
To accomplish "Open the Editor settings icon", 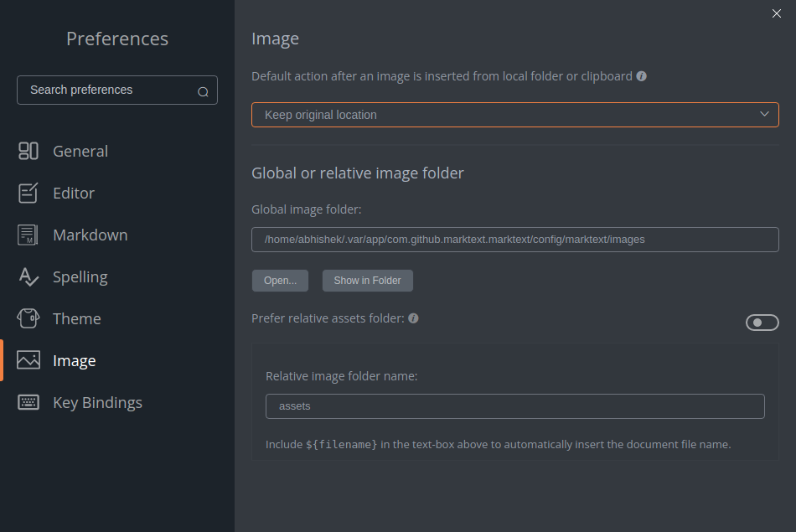I will 28,193.
